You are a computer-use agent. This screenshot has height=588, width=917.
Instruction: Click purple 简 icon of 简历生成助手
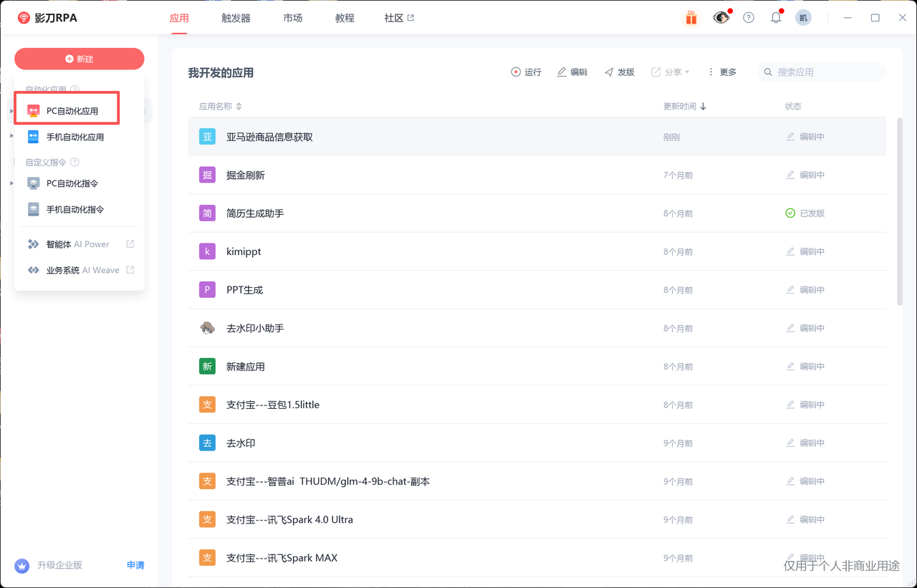point(207,213)
